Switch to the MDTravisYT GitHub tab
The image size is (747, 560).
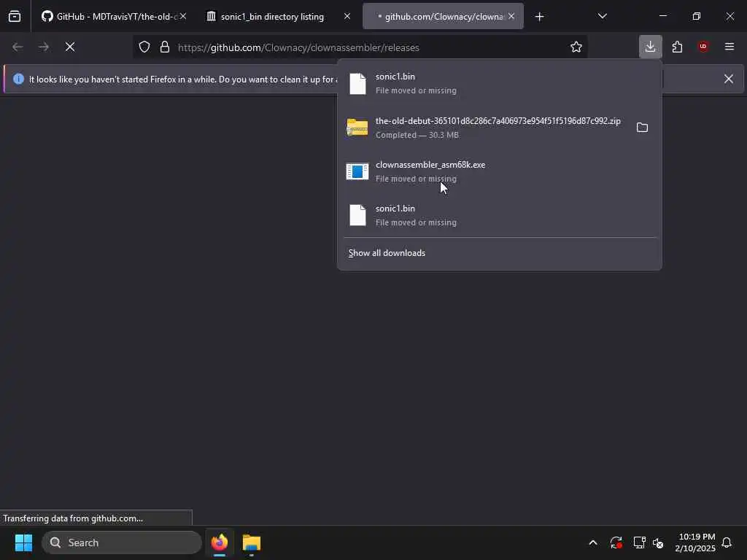click(x=113, y=17)
